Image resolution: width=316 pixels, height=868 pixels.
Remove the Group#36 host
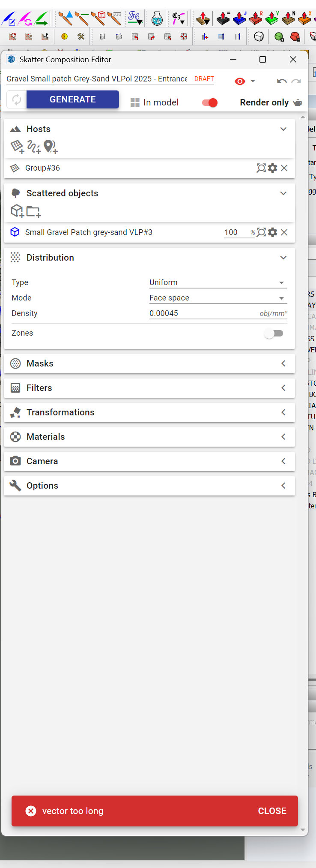[x=284, y=168]
